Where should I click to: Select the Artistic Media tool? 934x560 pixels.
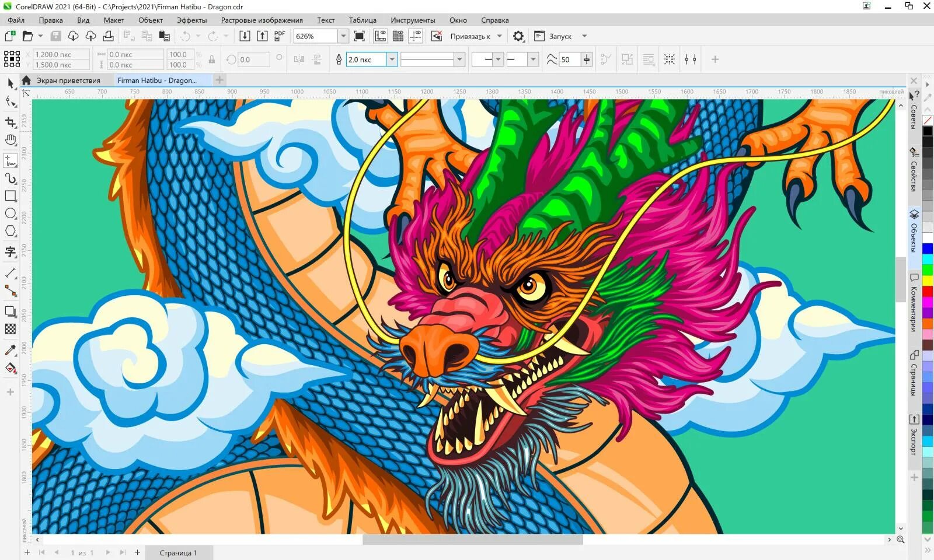pos(11,178)
